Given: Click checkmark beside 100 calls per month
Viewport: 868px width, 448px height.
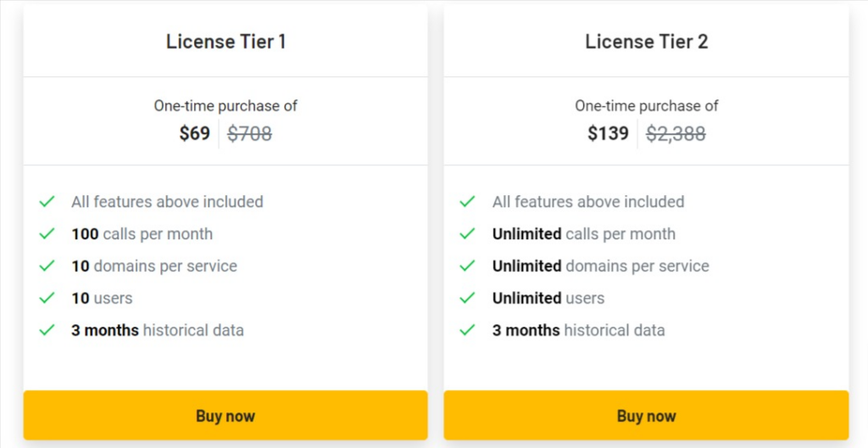Looking at the screenshot, I should click(47, 234).
